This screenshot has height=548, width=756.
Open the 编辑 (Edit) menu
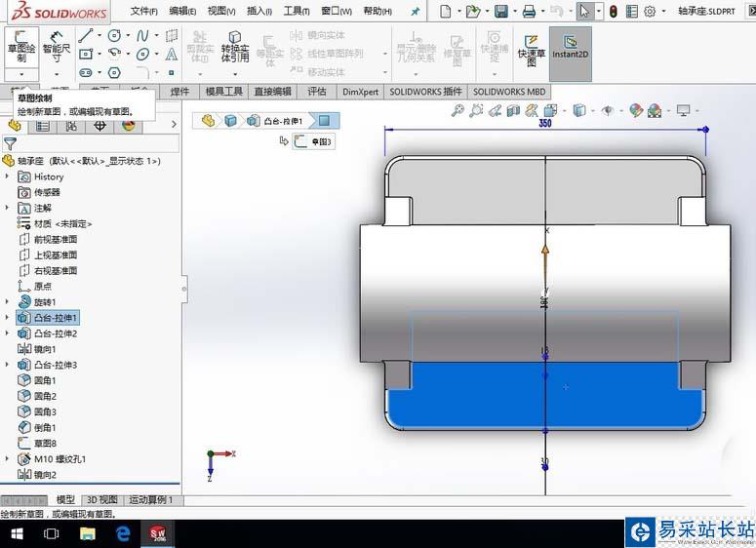[182, 11]
